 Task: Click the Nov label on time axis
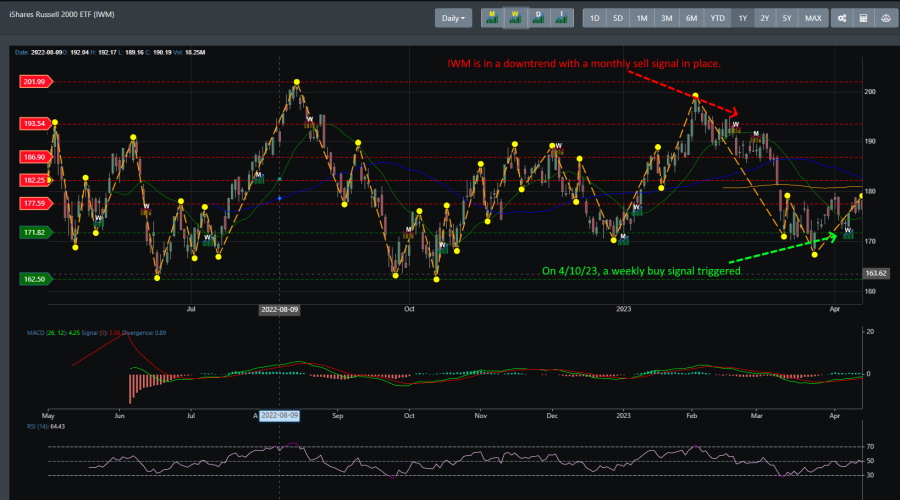480,416
